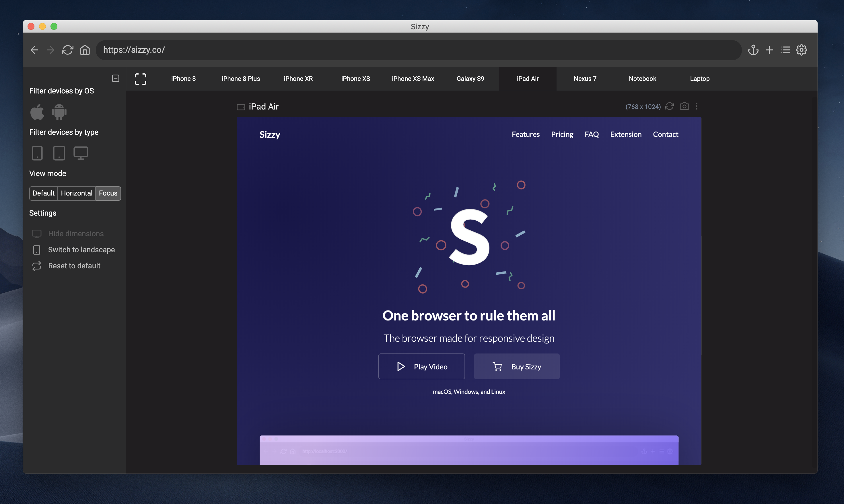Image resolution: width=844 pixels, height=504 pixels.
Task: Open the settings gear icon
Action: tap(802, 50)
